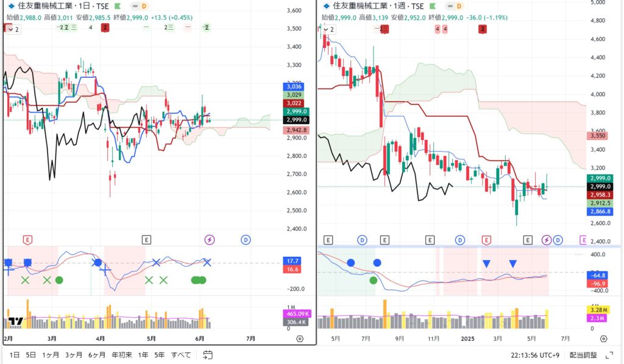624x364 pixels.
Task: Open the 1週 chart's D dividend marker near 7月
Action: [x=362, y=240]
